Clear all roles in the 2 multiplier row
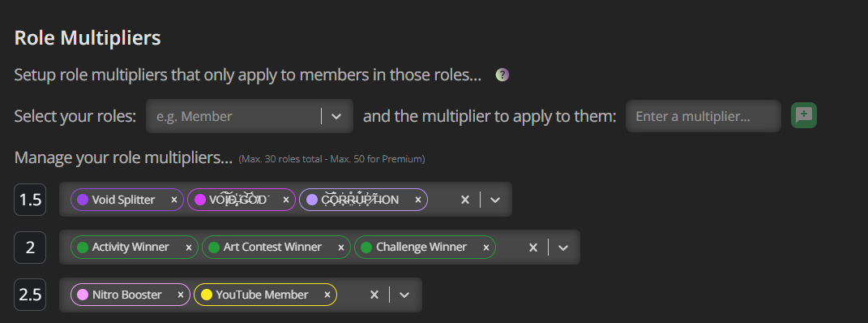 (533, 247)
